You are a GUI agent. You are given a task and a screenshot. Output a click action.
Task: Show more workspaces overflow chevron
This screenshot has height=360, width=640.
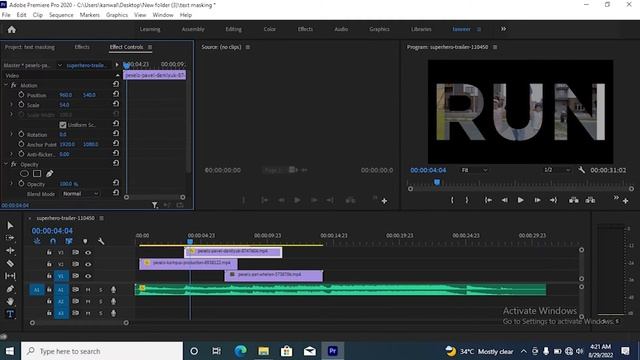tap(503, 29)
